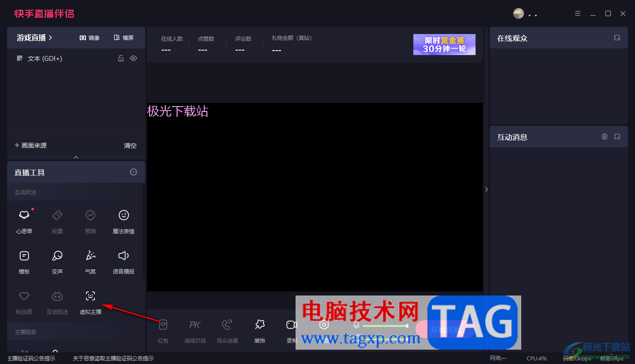Open 互动消息 panel settings hexagon
Viewport: 635px width, 364px height.
[x=605, y=137]
